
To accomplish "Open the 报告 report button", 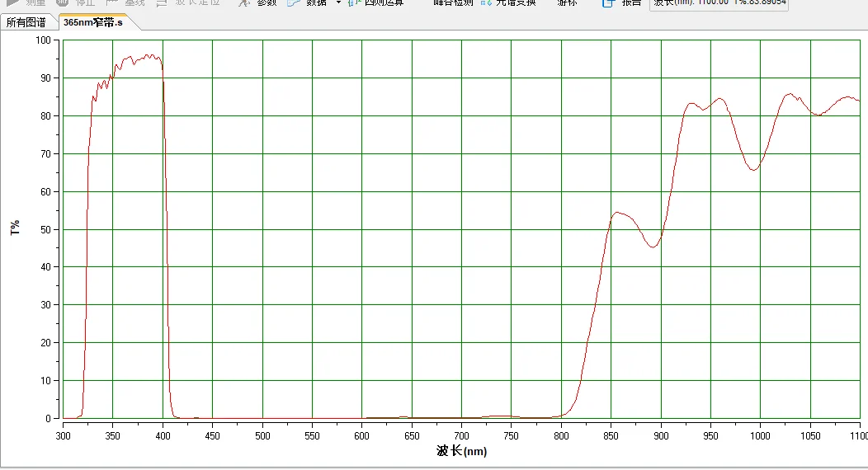I will click(x=621, y=2).
